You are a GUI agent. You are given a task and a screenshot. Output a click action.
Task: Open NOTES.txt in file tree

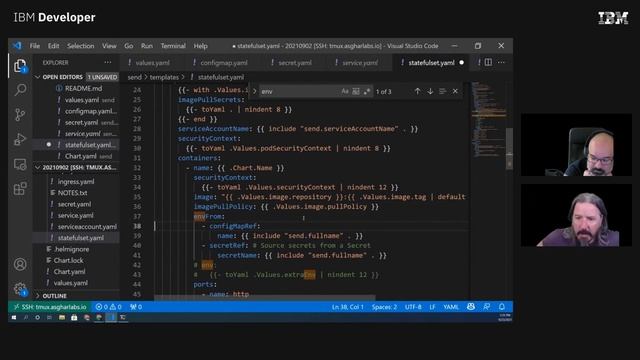72,193
